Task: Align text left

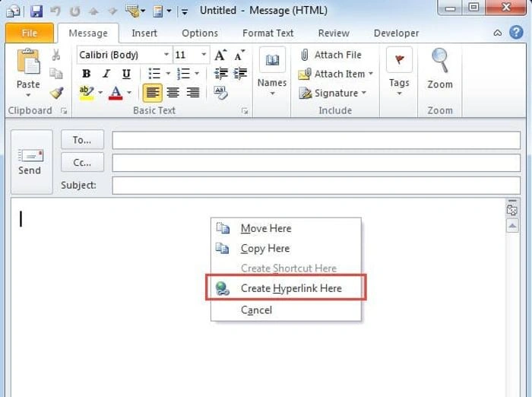Action: pyautogui.click(x=152, y=93)
